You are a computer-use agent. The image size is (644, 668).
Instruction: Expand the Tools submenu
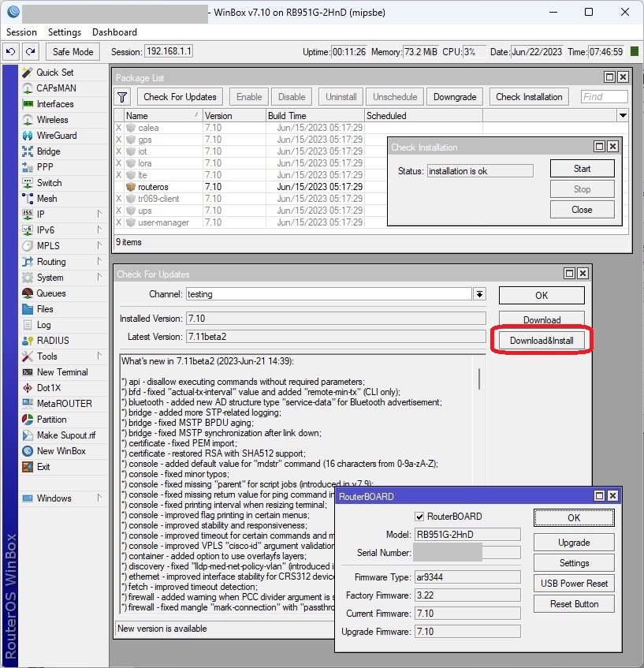[99, 356]
